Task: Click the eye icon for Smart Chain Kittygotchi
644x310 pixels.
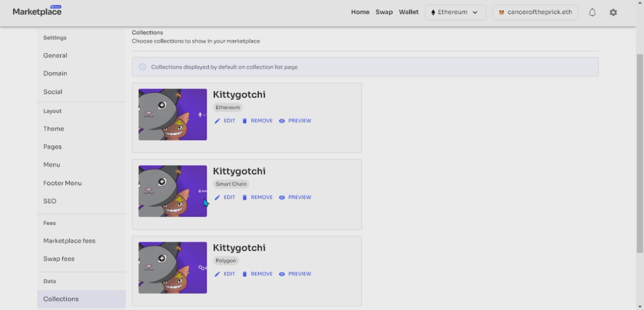Action: tap(282, 197)
